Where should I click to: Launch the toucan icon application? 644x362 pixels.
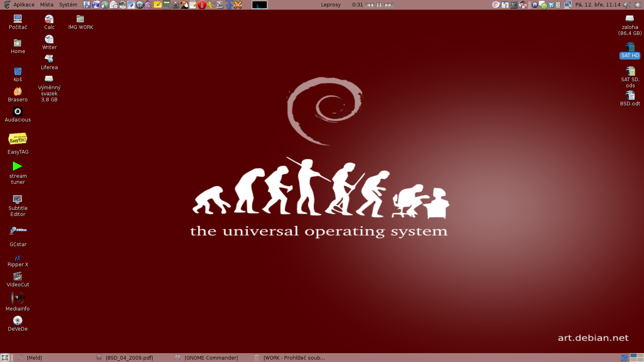click(184, 5)
